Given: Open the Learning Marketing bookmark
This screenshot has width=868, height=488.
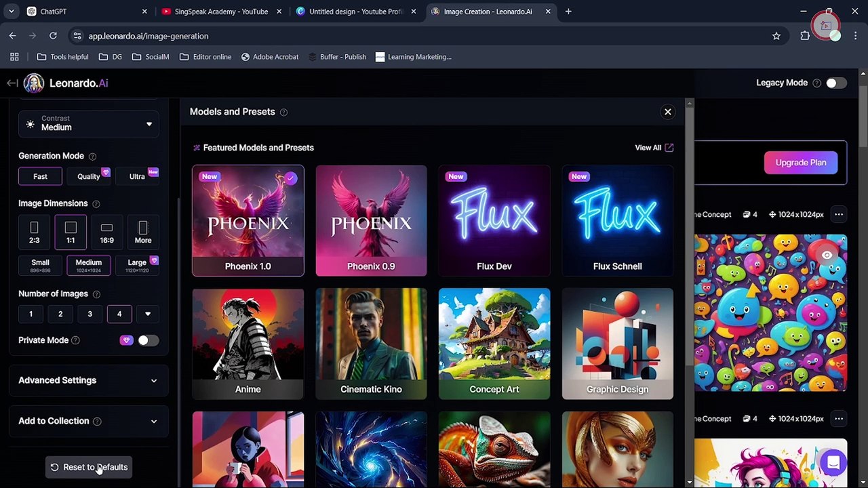Looking at the screenshot, I should pos(413,57).
